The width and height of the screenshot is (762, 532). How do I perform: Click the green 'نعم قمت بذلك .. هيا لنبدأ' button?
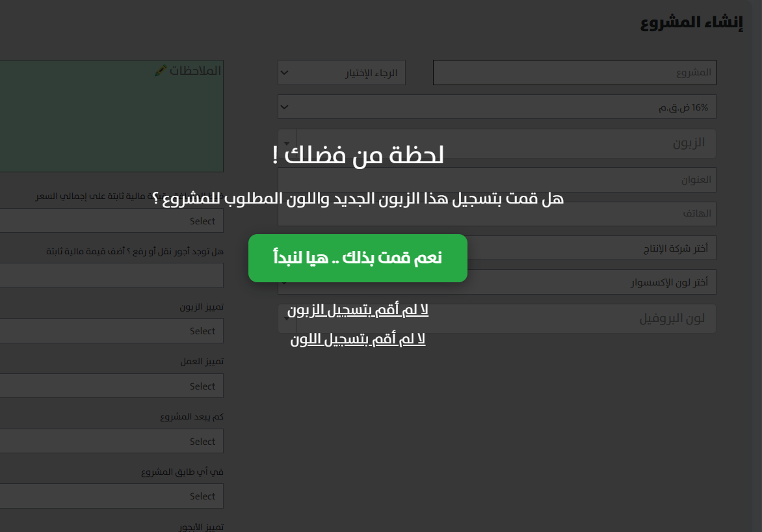[x=358, y=258]
